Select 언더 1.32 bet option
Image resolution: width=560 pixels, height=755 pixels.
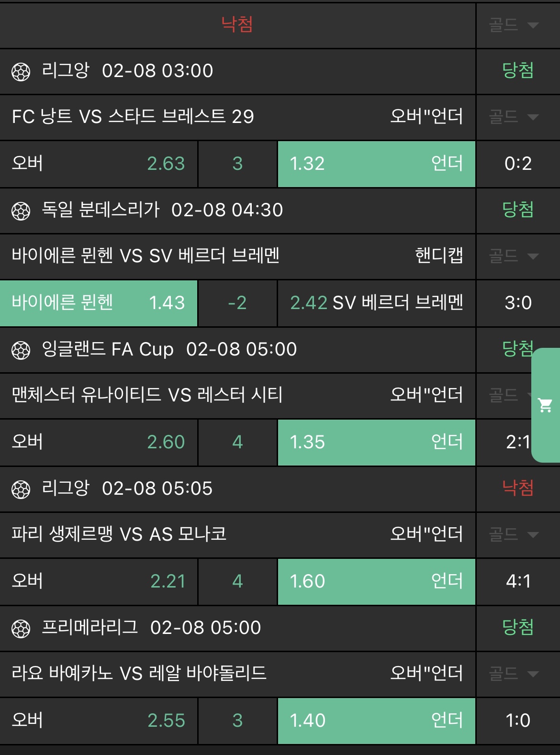click(x=376, y=164)
